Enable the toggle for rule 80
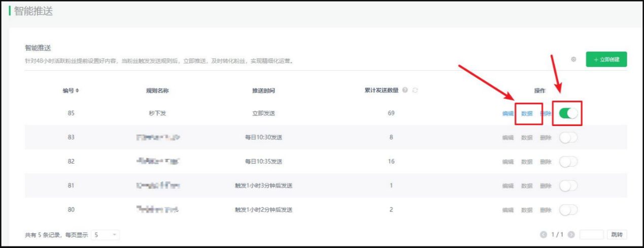 pyautogui.click(x=568, y=210)
